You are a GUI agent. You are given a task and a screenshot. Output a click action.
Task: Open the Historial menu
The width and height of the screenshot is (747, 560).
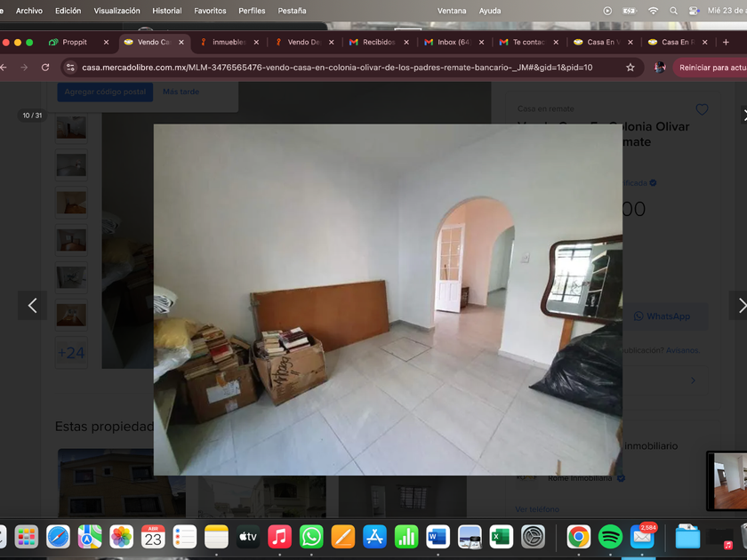[x=166, y=11]
